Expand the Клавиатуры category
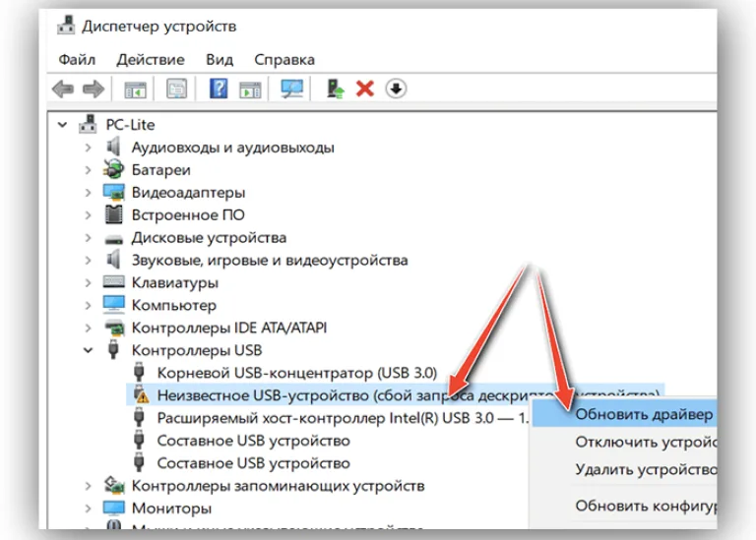 [88, 282]
